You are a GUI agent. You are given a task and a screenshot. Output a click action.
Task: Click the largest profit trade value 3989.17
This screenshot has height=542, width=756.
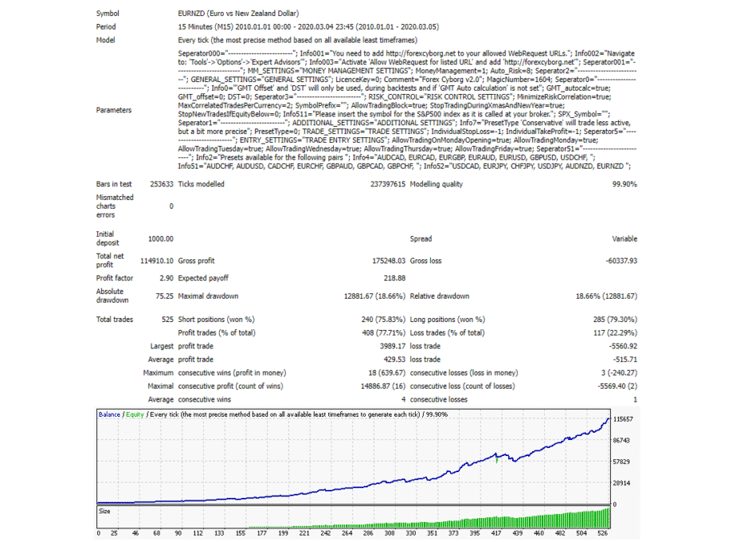pyautogui.click(x=392, y=346)
